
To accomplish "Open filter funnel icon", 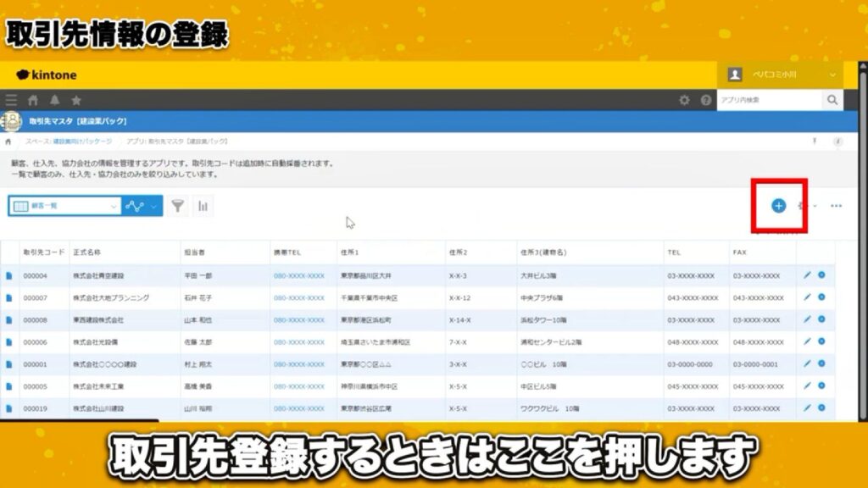I will pos(178,206).
